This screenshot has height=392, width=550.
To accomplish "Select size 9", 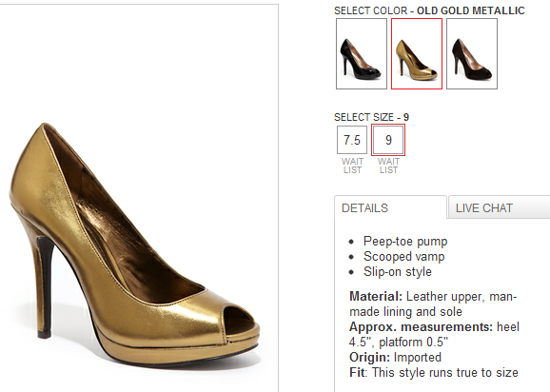I will pyautogui.click(x=388, y=140).
